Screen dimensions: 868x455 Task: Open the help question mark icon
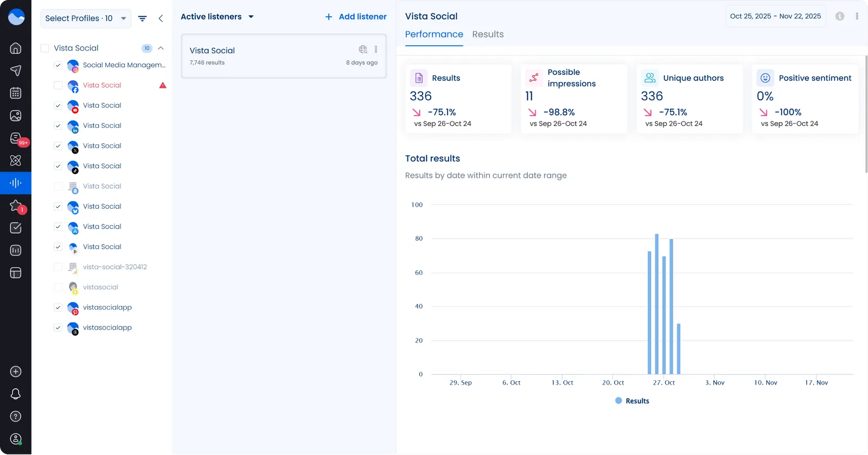[16, 416]
